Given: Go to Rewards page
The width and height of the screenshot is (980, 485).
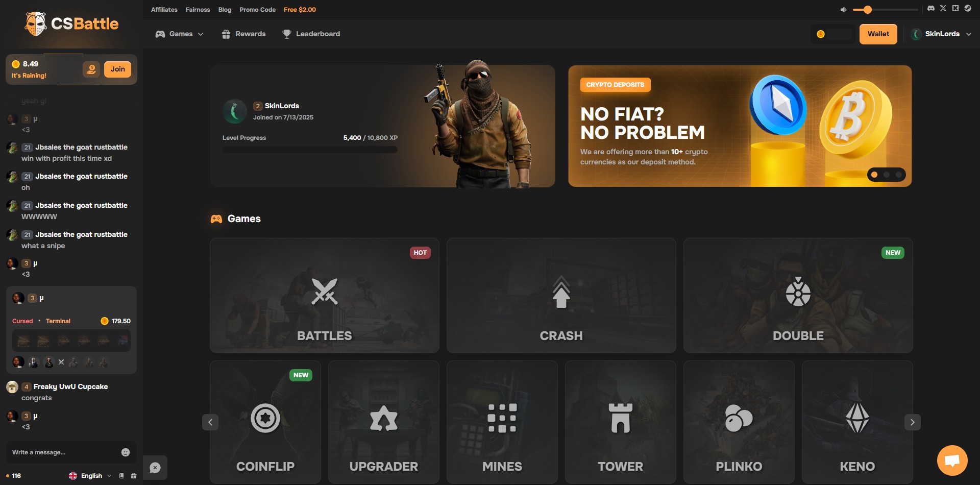Looking at the screenshot, I should (x=243, y=34).
